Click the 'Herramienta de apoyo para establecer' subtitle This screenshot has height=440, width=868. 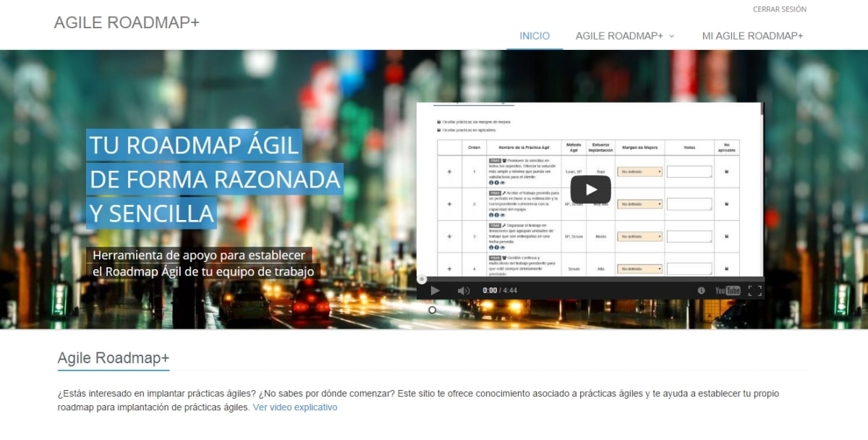pyautogui.click(x=199, y=255)
